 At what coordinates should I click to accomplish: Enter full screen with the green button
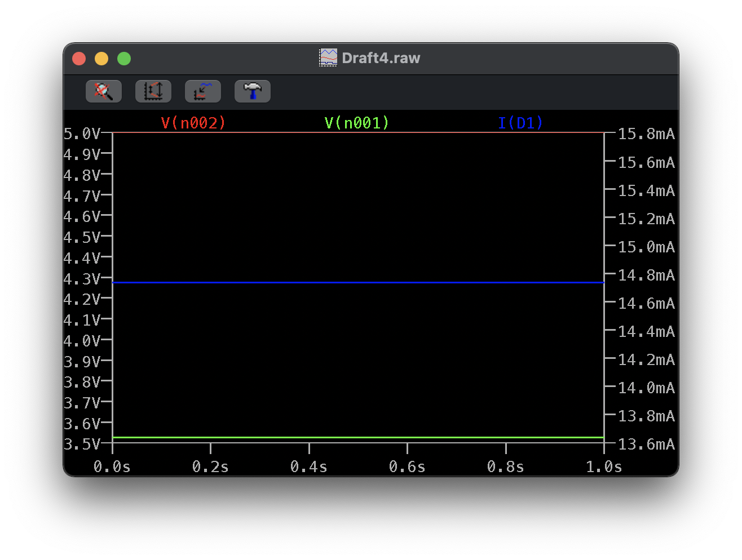pyautogui.click(x=124, y=59)
